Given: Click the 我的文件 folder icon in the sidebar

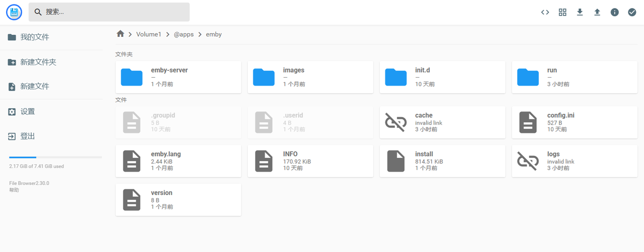Looking at the screenshot, I should pyautogui.click(x=12, y=37).
